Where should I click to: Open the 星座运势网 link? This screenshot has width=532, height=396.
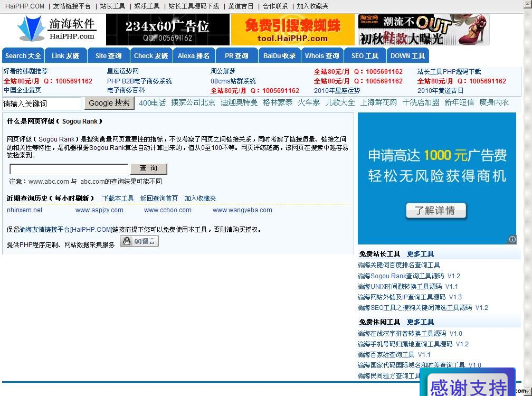click(x=123, y=71)
